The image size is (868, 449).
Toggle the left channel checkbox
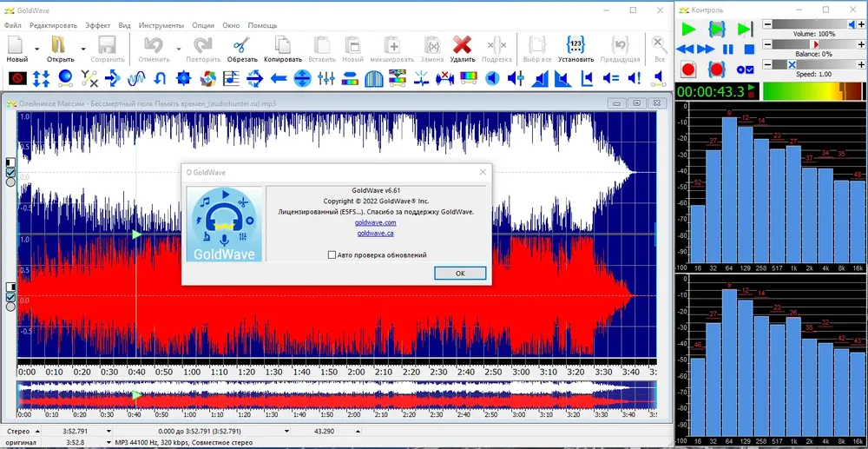pos(10,173)
